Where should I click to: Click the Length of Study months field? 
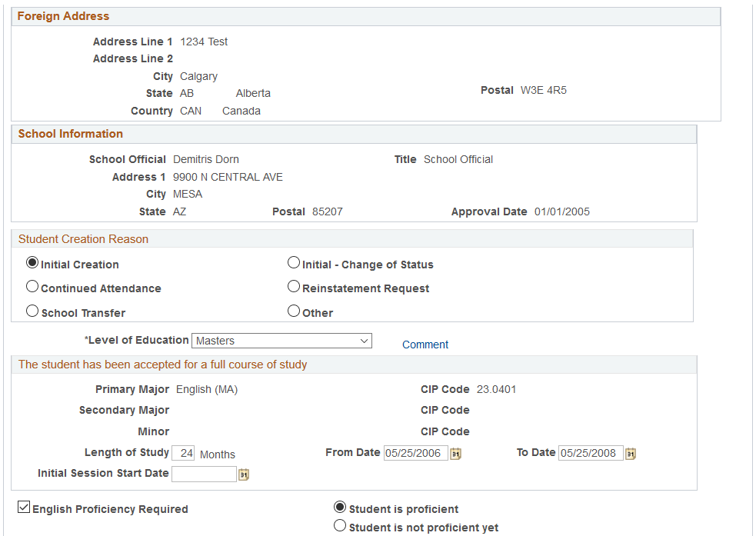(x=183, y=453)
